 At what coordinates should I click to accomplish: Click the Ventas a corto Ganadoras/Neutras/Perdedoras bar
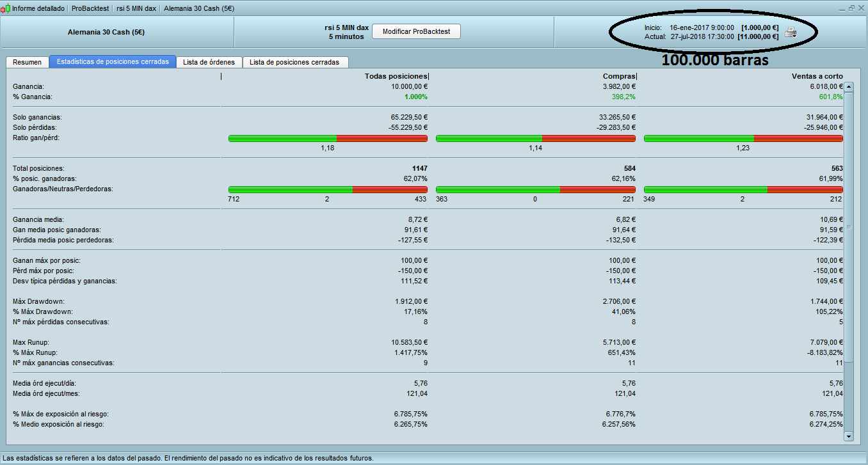point(743,189)
